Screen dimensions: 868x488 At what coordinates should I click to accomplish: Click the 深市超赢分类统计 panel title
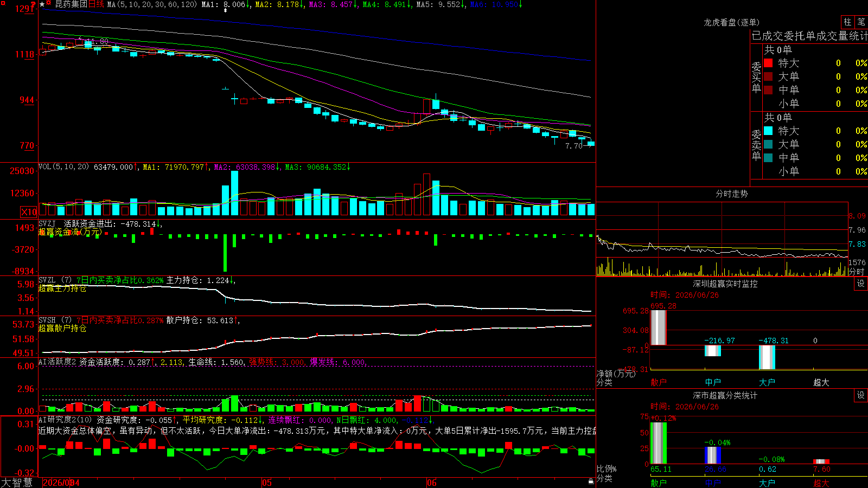[725, 395]
